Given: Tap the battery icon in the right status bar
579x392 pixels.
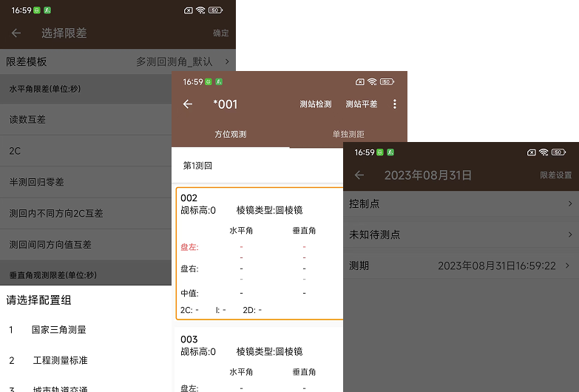Looking at the screenshot, I should [x=558, y=152].
